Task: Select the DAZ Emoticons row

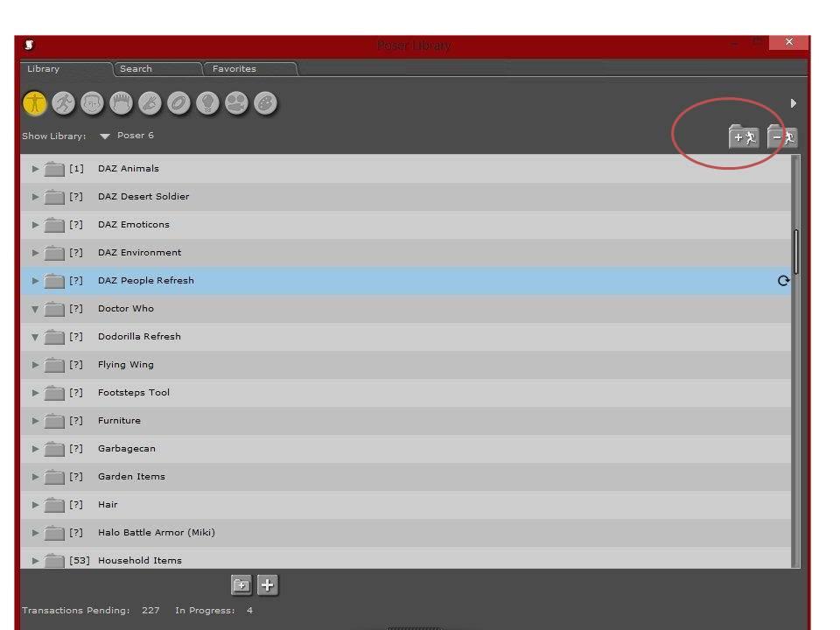Action: pyautogui.click(x=405, y=225)
